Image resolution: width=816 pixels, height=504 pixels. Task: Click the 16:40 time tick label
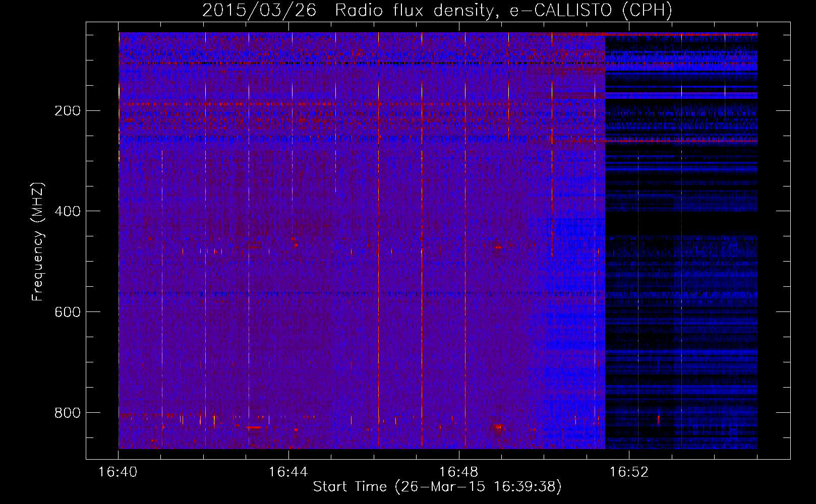(118, 472)
